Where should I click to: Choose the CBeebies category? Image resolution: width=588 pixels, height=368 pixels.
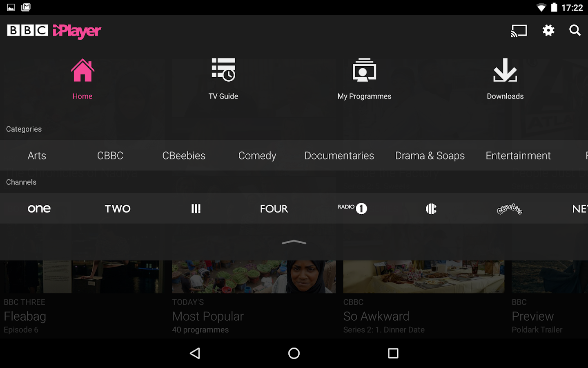(x=184, y=155)
